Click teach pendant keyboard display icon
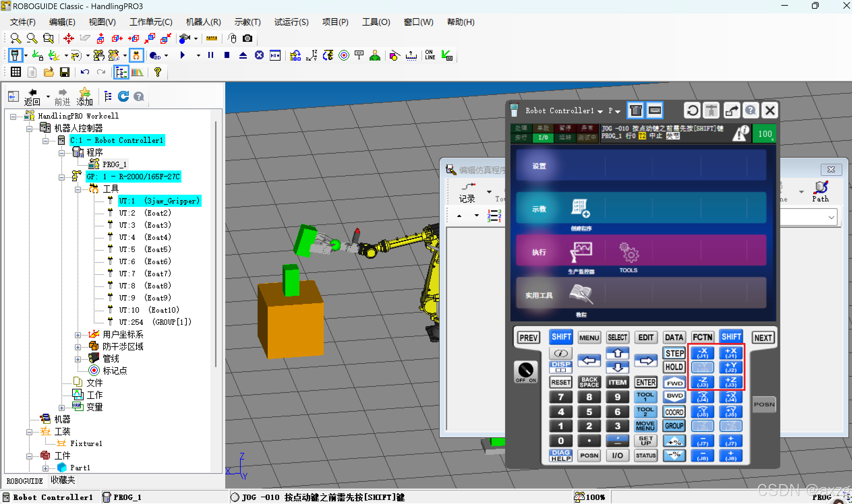The width and height of the screenshot is (852, 504). [654, 111]
